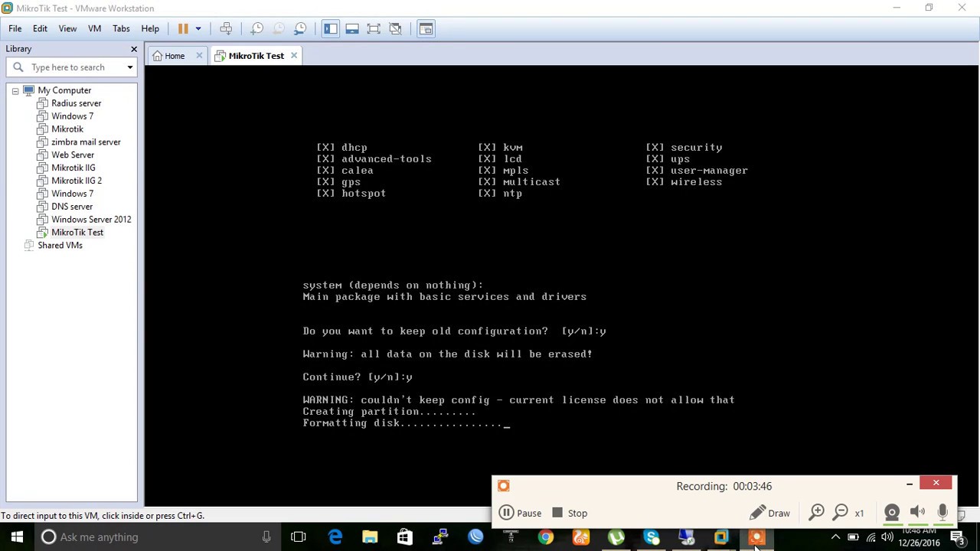Select Web Server in the library
The image size is (980, 551).
73,155
